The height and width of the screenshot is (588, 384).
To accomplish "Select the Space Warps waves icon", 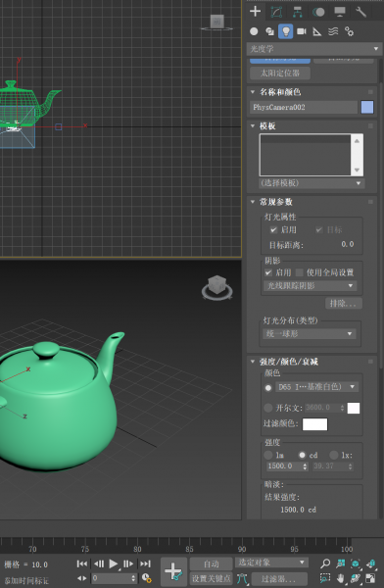I will click(333, 31).
